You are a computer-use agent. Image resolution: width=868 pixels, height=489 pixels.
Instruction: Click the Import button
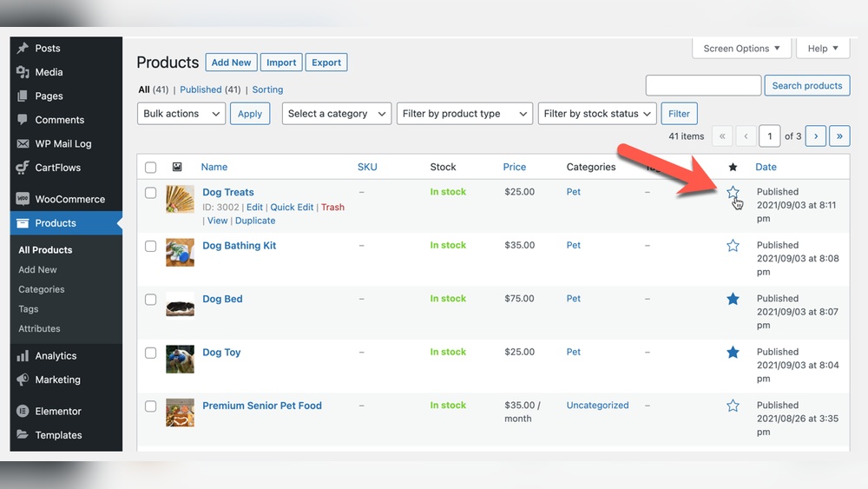click(281, 63)
